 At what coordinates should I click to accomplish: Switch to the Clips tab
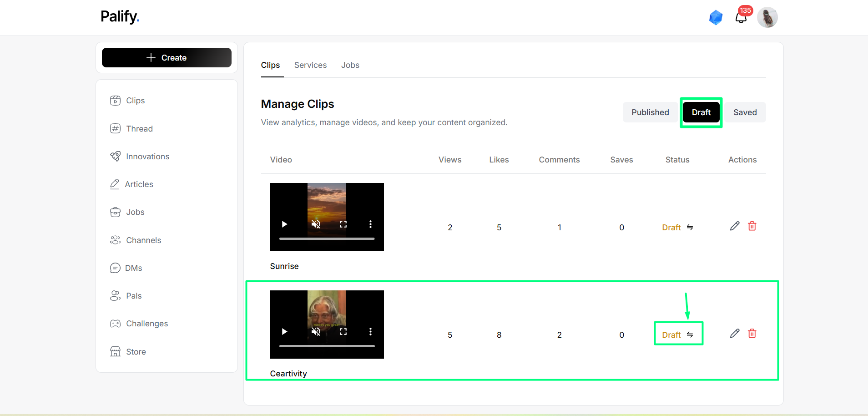pos(270,65)
